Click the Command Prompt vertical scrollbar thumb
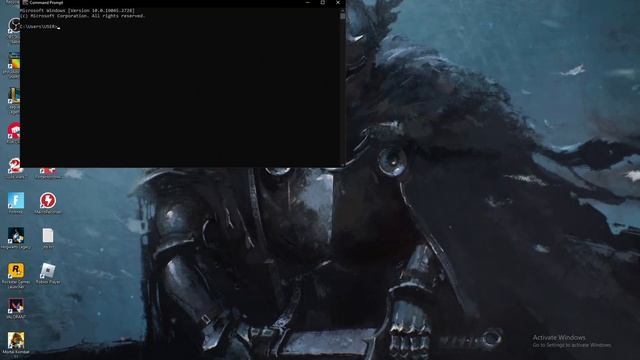Viewport: 640px width, 360px height. coord(342,16)
